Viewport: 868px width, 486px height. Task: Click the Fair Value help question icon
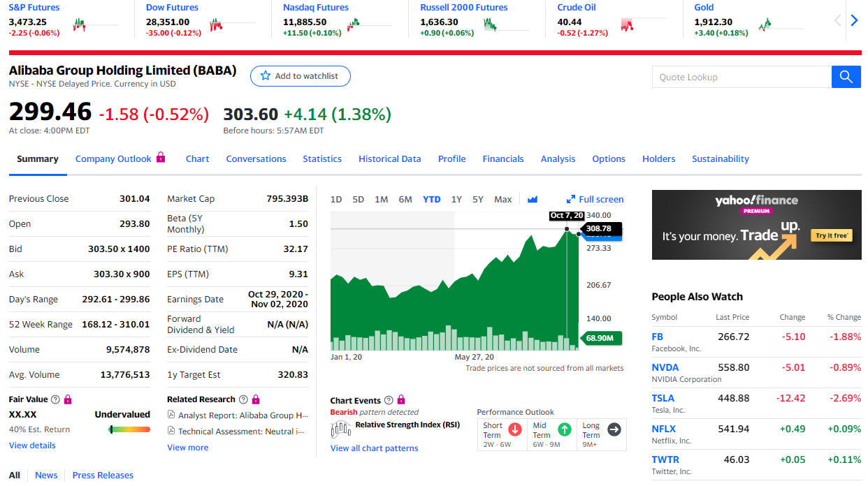55,399
